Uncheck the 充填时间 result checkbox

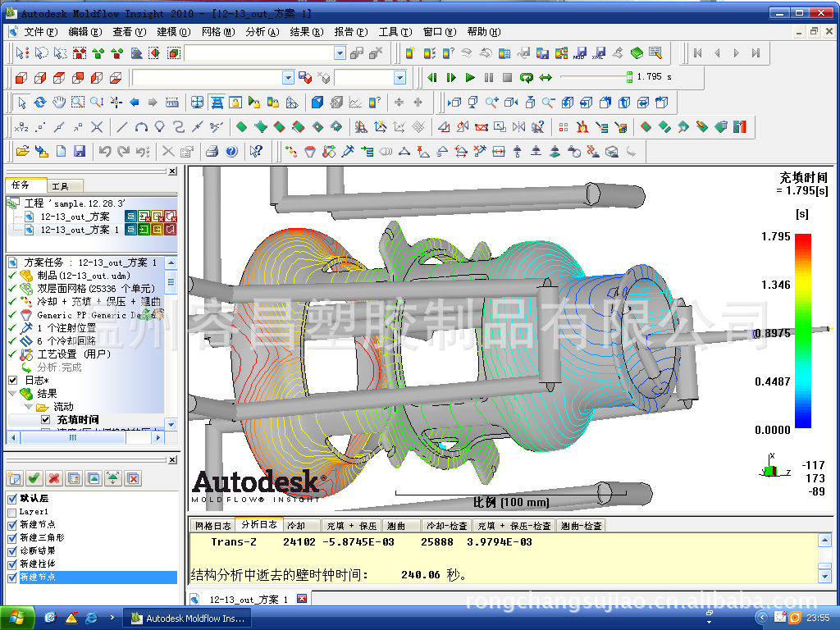pyautogui.click(x=46, y=420)
